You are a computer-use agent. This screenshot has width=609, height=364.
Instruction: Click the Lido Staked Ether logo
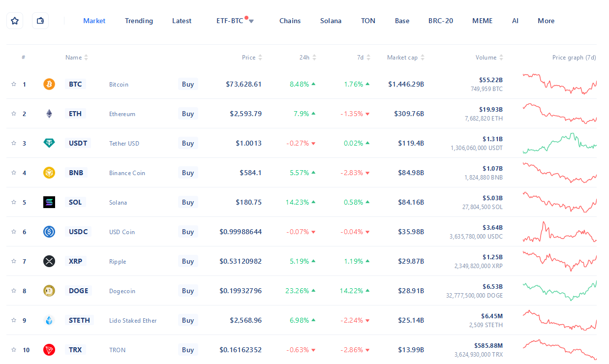click(49, 320)
